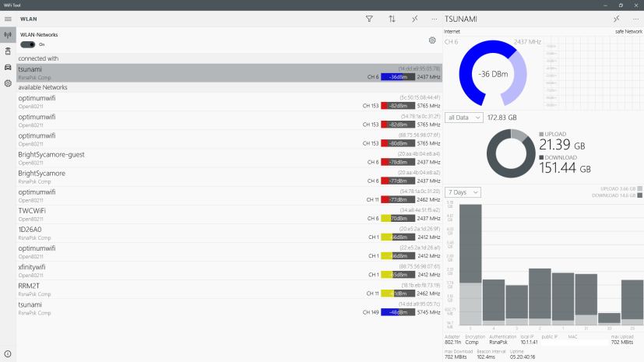Click the Authentication RsnaPsk value

click(498, 343)
